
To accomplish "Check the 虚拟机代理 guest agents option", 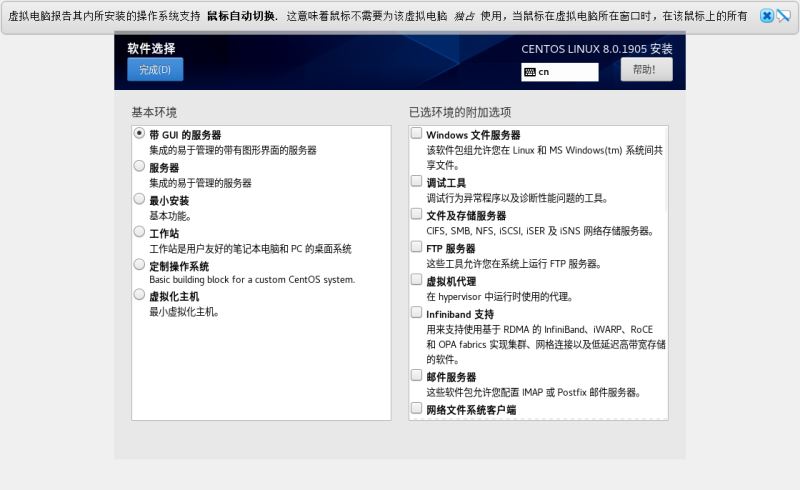I will click(416, 280).
